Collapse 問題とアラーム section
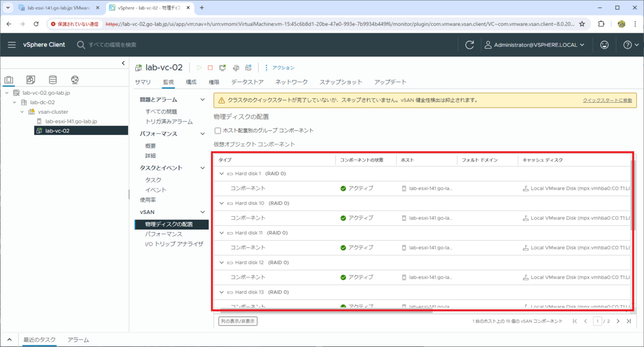Viewport: 644px width, 347px height. click(202, 100)
